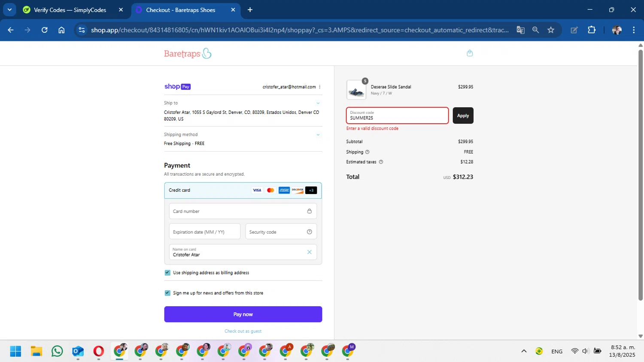The width and height of the screenshot is (644, 362).
Task: Click the Expiration date field
Action: coord(205,232)
